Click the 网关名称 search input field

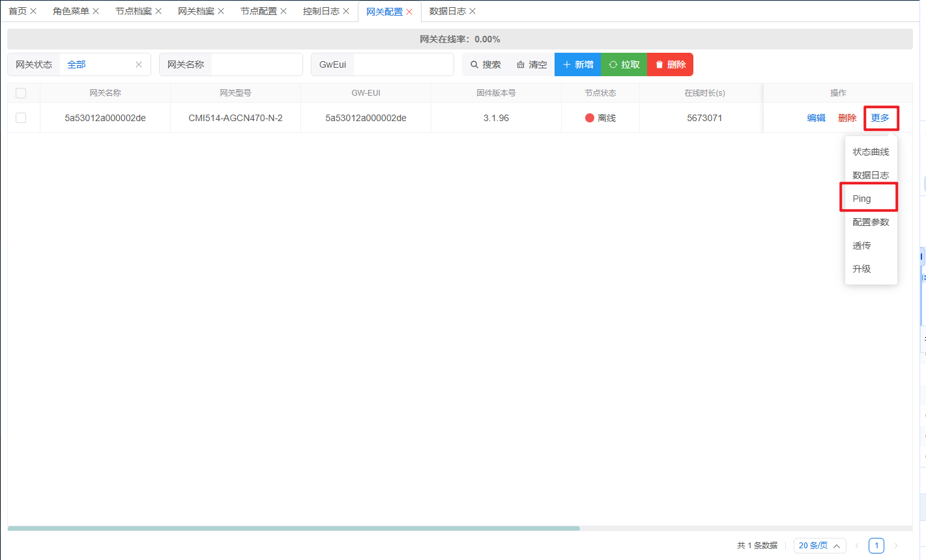click(x=257, y=64)
